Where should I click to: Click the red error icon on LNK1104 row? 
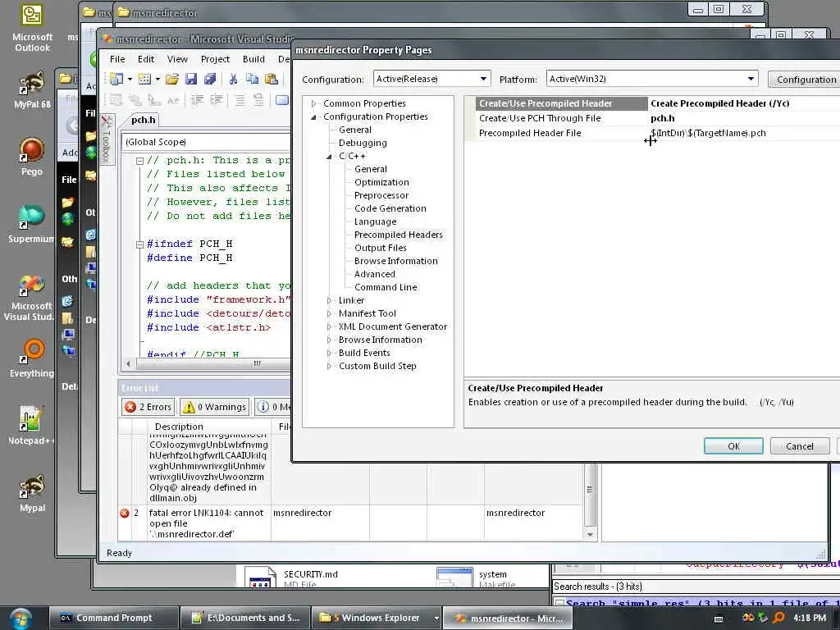[x=125, y=514]
